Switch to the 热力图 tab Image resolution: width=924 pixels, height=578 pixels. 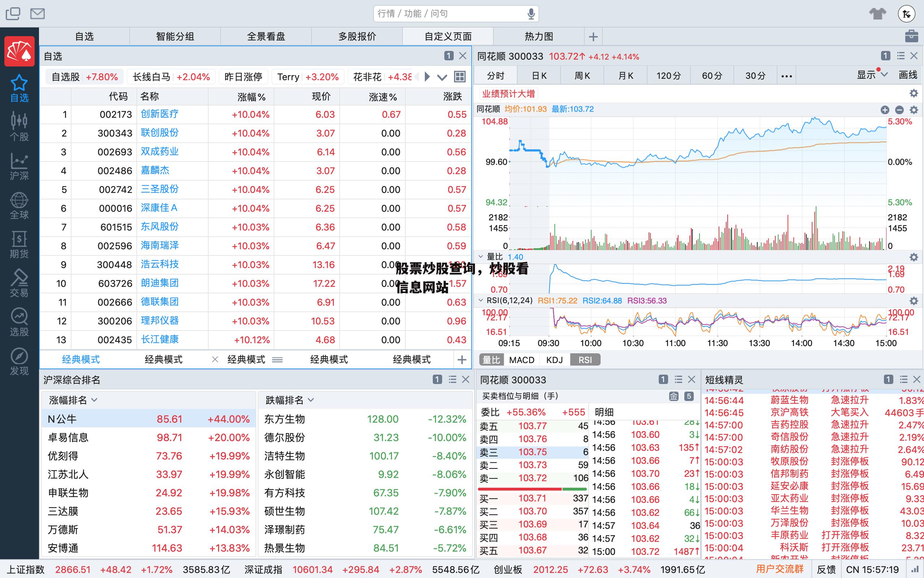(539, 37)
